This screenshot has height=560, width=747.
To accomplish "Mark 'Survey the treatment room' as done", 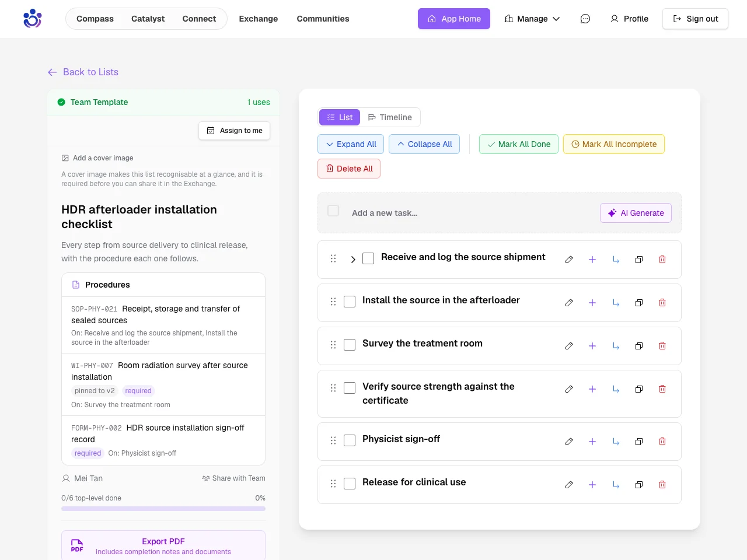I will click(350, 345).
